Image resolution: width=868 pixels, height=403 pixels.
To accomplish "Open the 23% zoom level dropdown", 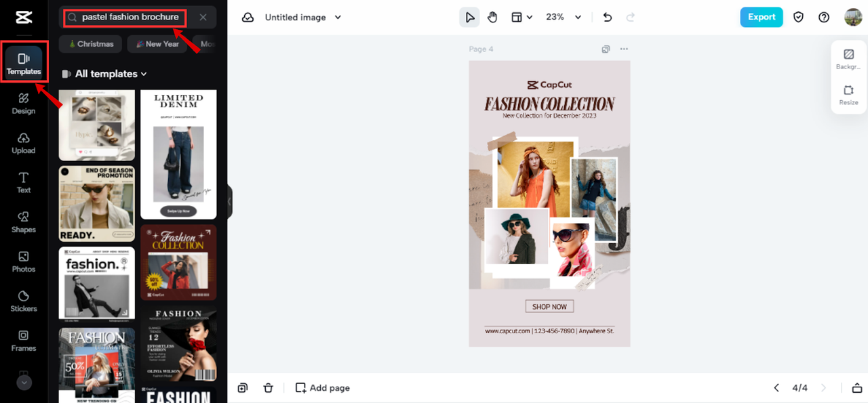I will point(564,17).
